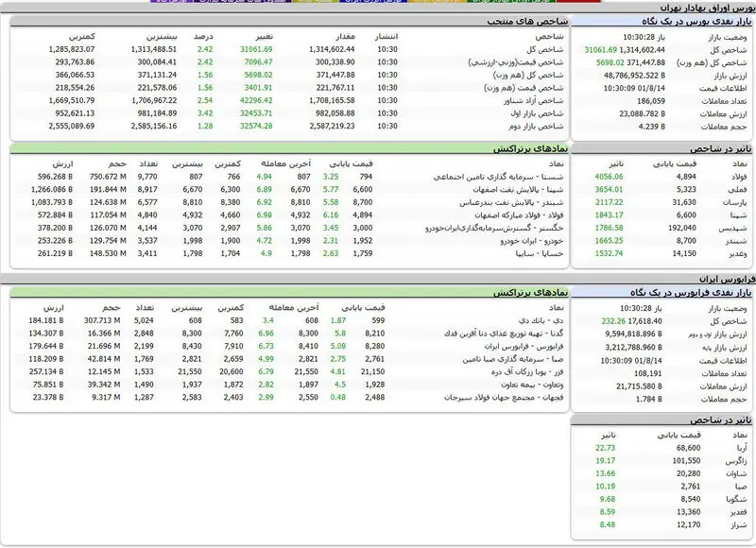Click the Farabourse volume 307.713 M
This screenshot has width=756, height=548.
102,320
